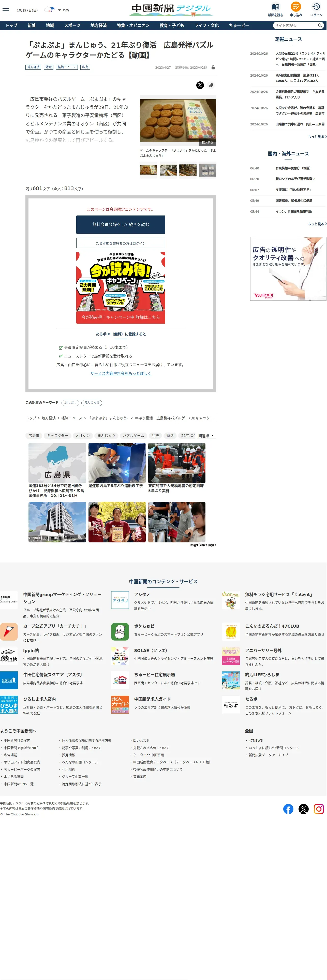Viewport: 327px width, 980px height.
Task: Open the 求人ガイド icon
Action: [x=120, y=704]
